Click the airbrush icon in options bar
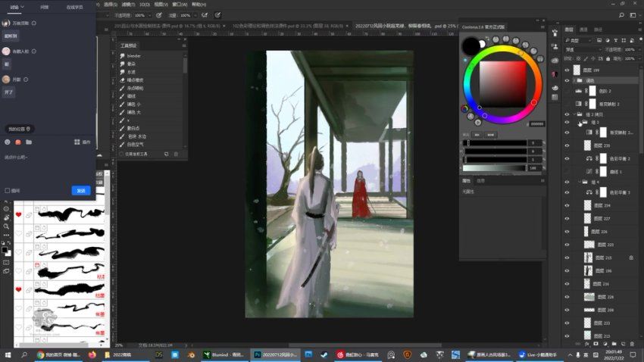The height and width of the screenshot is (362, 644). pos(205,15)
